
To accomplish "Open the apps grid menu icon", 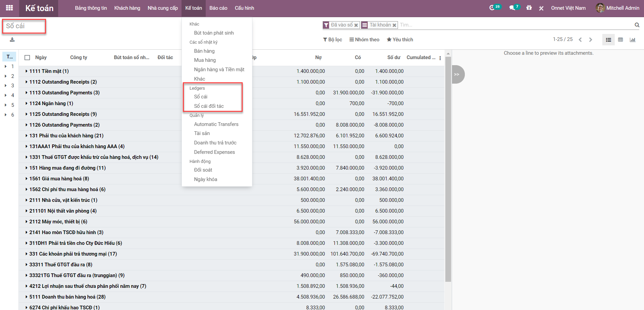I will 9,8.
